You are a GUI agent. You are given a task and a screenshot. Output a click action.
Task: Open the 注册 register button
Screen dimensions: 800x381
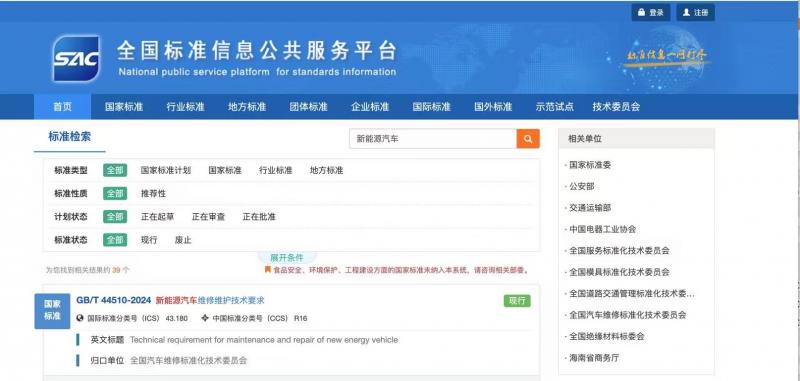pyautogui.click(x=695, y=13)
